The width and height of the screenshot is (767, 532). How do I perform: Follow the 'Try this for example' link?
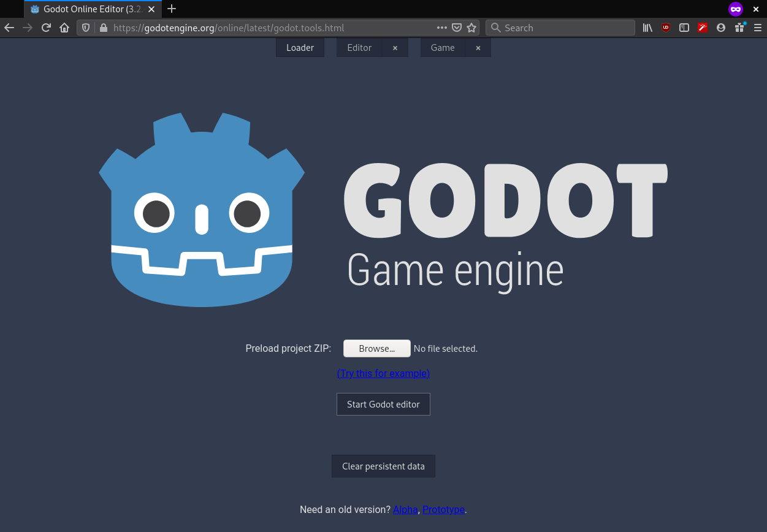pos(383,373)
